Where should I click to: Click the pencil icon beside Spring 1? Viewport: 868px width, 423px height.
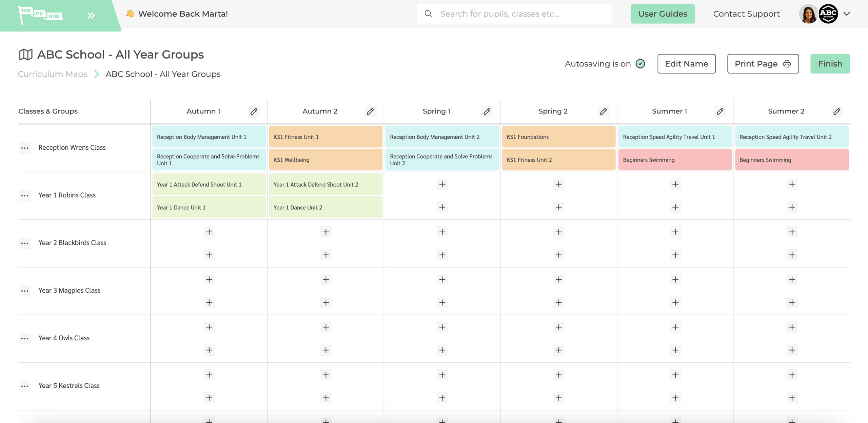pos(487,111)
